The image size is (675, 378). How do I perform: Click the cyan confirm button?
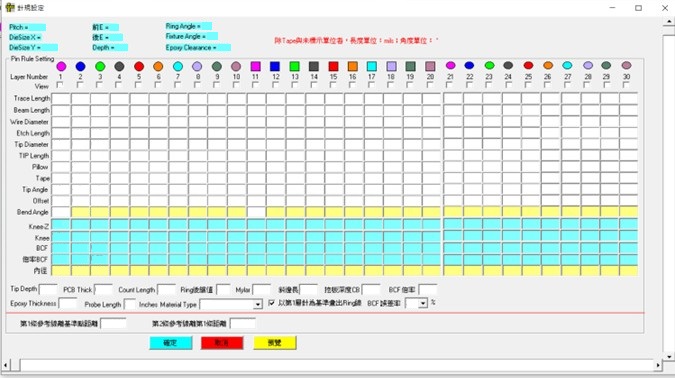click(x=170, y=343)
